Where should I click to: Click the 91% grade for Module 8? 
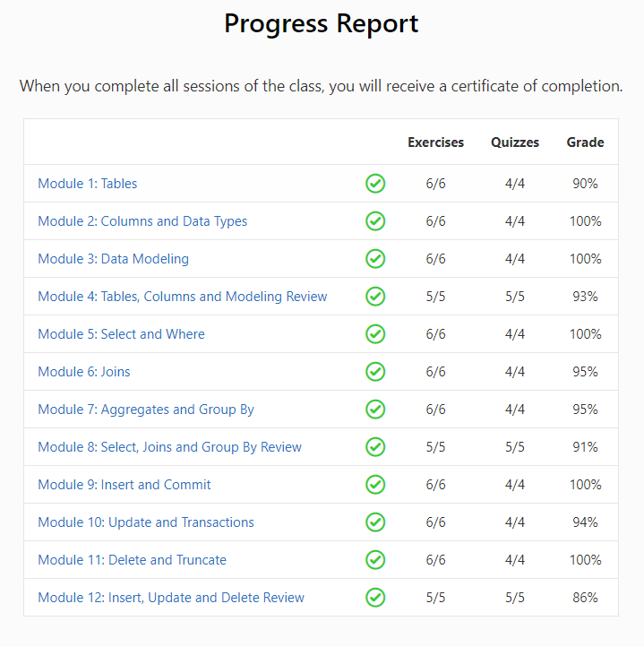coord(586,447)
